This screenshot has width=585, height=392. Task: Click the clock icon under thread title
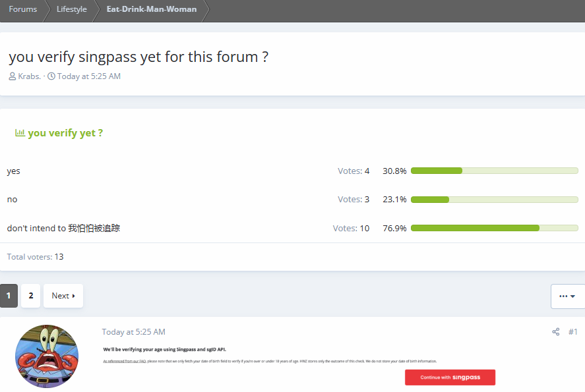tap(51, 76)
